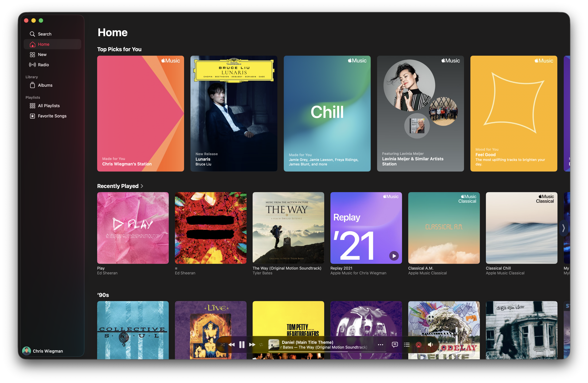Click the Recently Played heading text
The image size is (588, 383).
coord(118,186)
